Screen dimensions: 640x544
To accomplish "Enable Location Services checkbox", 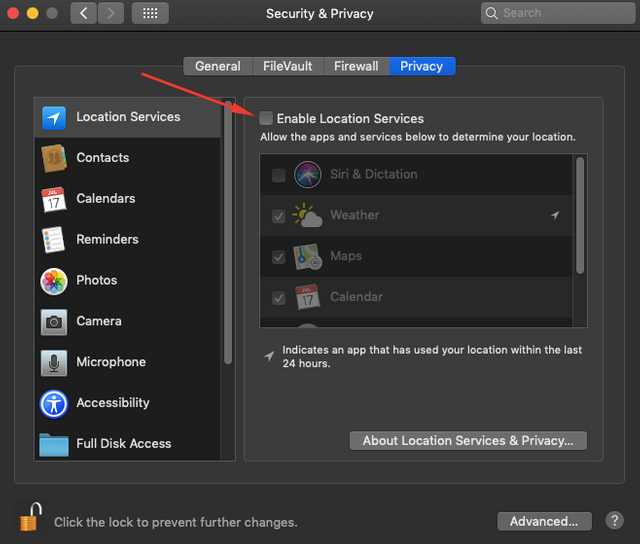I will point(266,118).
